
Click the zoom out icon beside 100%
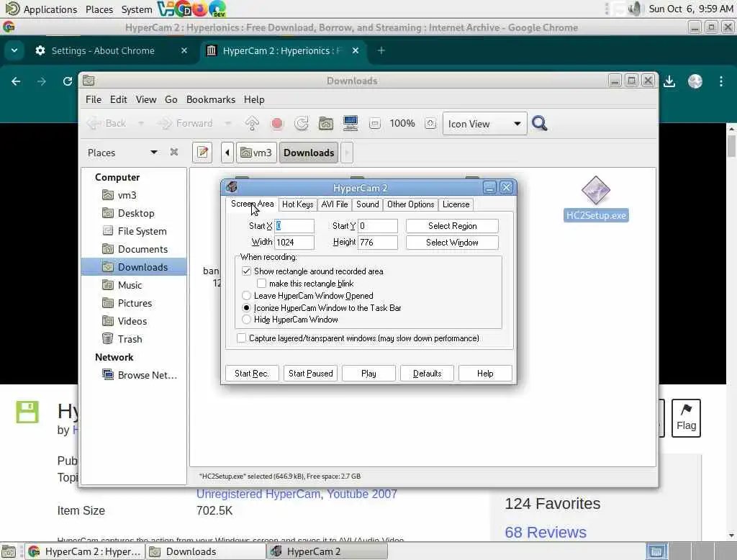pyautogui.click(x=374, y=124)
